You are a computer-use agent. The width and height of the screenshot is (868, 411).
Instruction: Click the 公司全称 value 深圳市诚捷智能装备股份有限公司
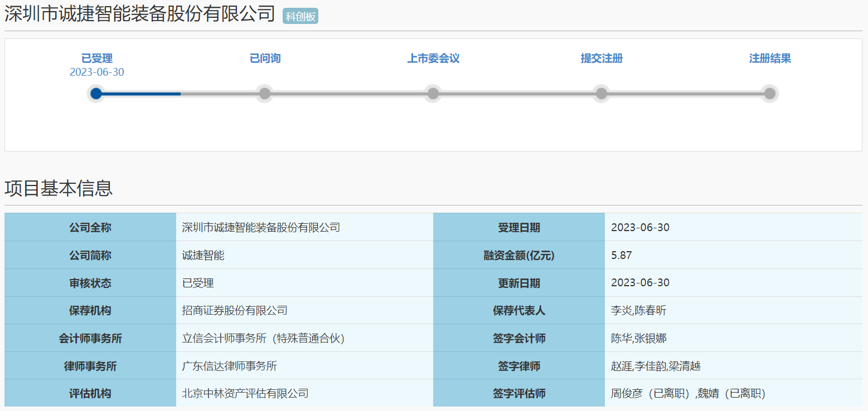point(261,227)
